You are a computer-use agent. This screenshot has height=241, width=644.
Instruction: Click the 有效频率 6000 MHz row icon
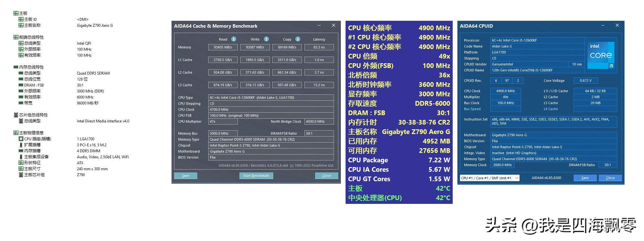pos(21,97)
